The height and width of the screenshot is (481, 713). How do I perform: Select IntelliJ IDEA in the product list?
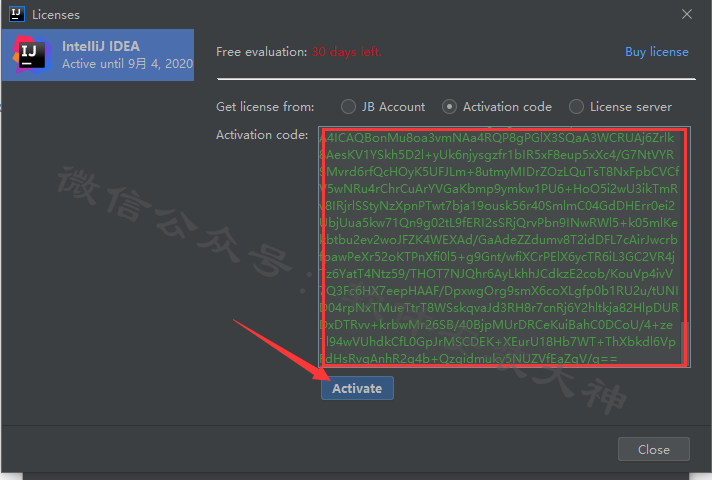click(x=98, y=55)
